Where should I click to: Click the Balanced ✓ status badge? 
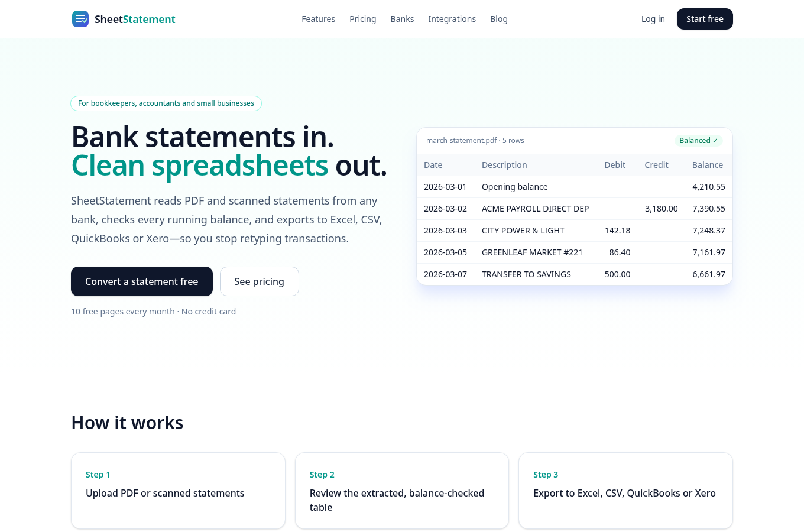(698, 141)
